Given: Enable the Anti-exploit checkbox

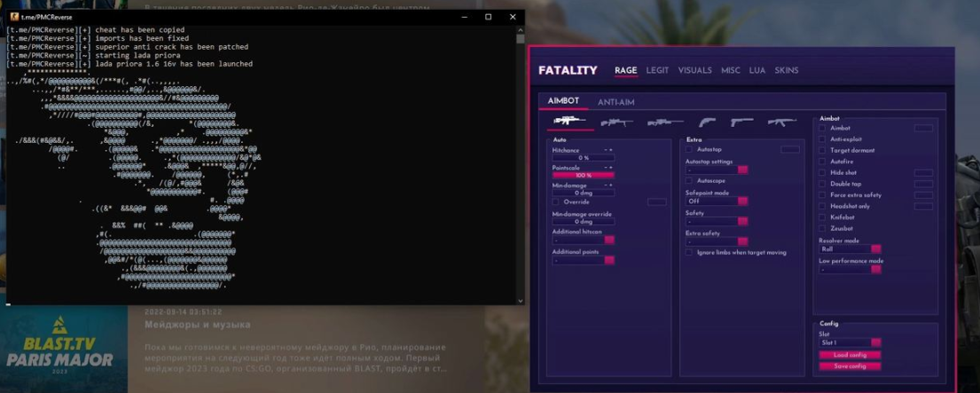Looking at the screenshot, I should point(822,139).
